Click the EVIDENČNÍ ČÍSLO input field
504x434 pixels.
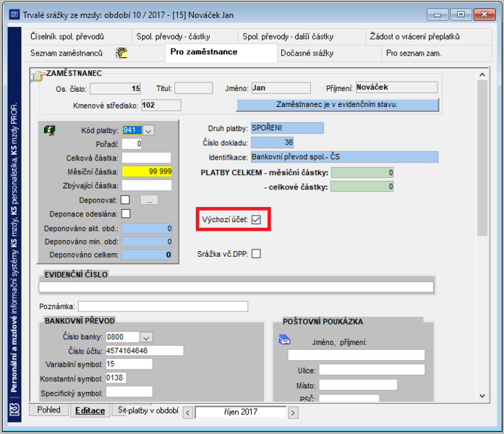click(236, 286)
